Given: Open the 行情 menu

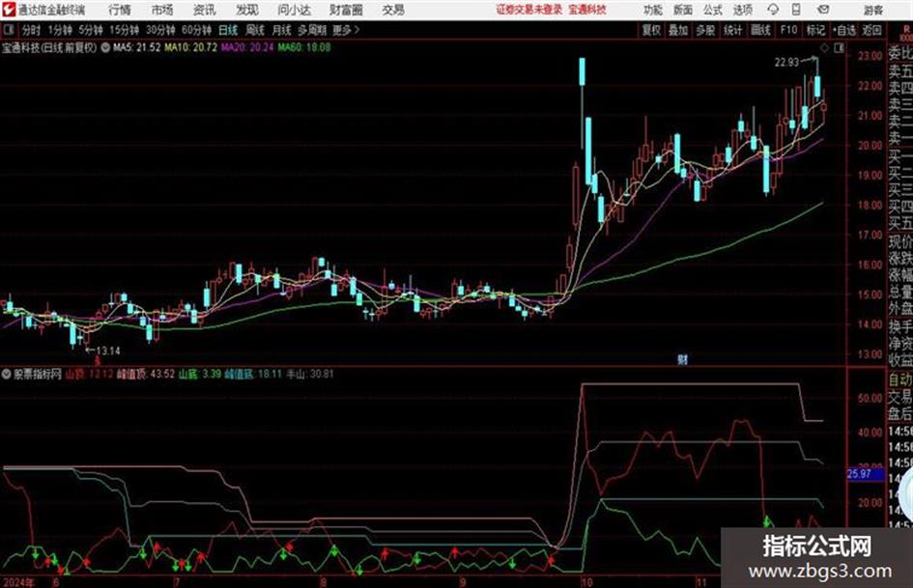Looking at the screenshot, I should 120,10.
